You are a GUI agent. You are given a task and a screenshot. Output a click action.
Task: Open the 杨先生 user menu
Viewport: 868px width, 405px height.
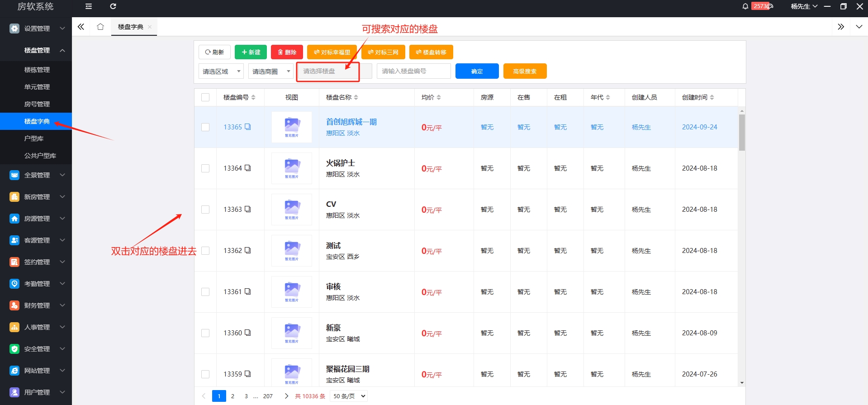click(804, 6)
